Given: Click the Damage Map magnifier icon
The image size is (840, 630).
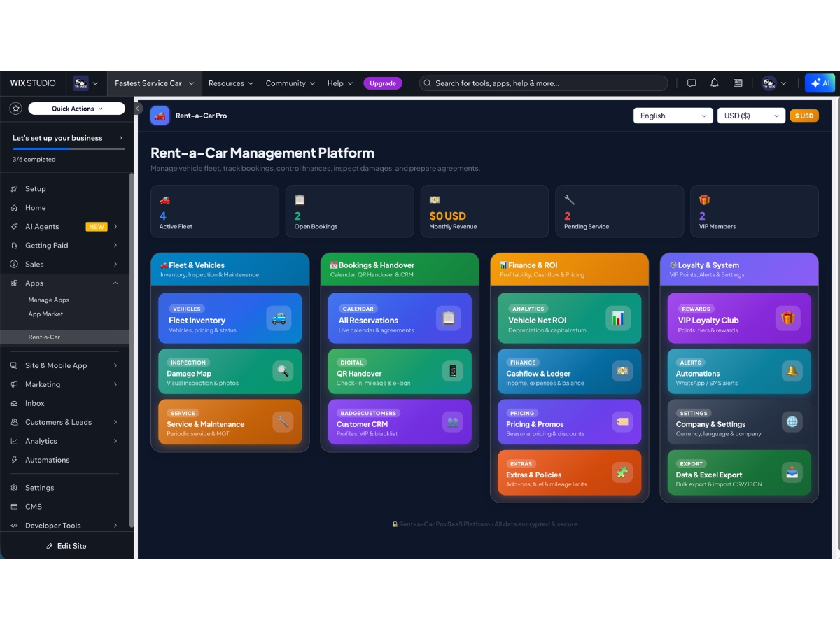Looking at the screenshot, I should coord(283,371).
